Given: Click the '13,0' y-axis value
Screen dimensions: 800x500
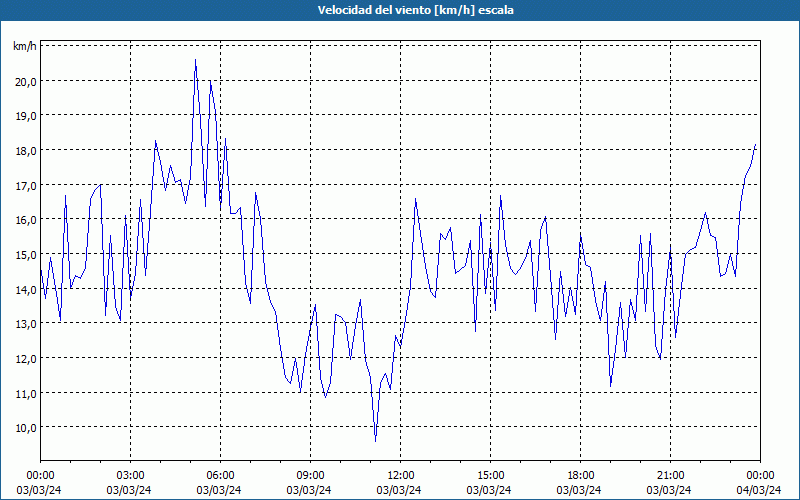Looking at the screenshot, I should pyautogui.click(x=26, y=323).
